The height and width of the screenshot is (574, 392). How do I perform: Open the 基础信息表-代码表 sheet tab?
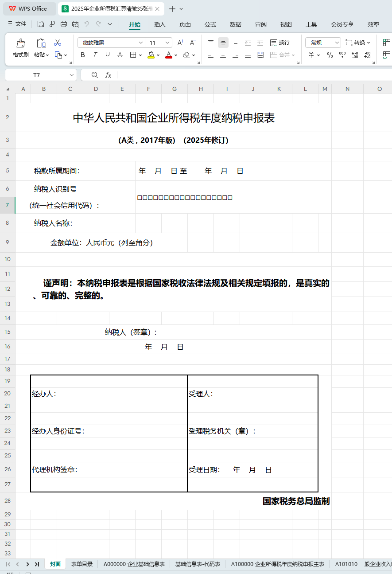pos(198,564)
